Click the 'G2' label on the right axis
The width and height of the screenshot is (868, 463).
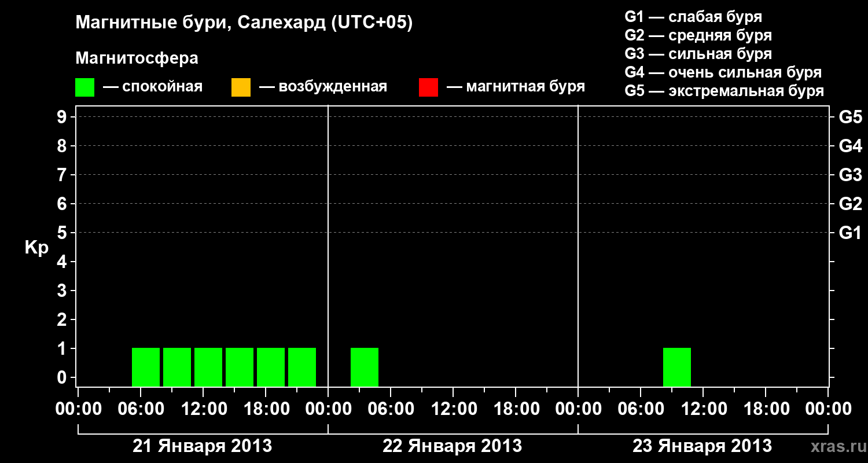[851, 204]
